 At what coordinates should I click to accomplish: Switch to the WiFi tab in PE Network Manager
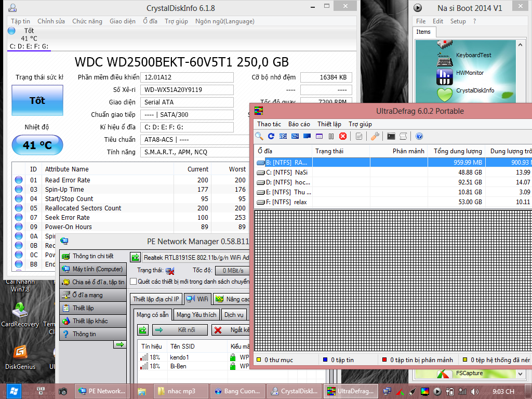[197, 299]
